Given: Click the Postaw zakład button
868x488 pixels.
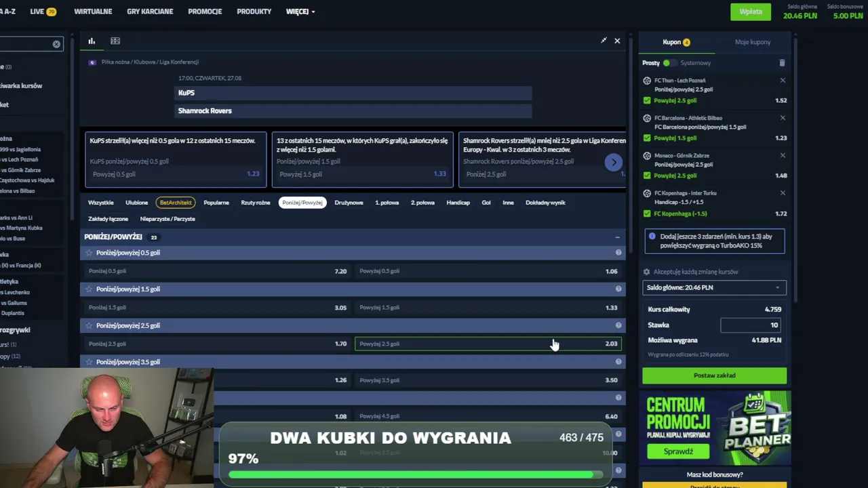Looking at the screenshot, I should [715, 375].
